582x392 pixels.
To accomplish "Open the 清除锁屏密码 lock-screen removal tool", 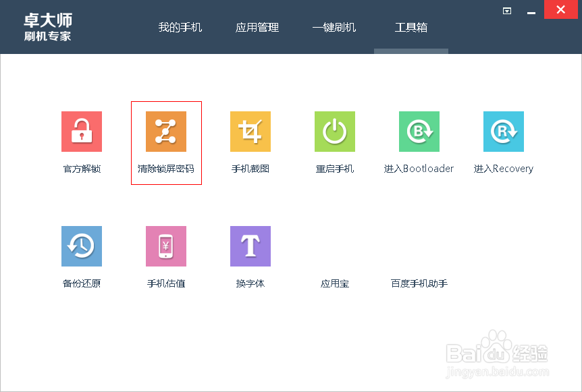I will (x=165, y=131).
